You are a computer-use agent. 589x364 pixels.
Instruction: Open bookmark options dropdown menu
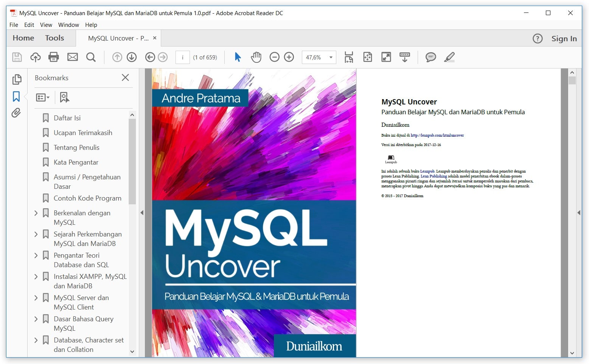pos(43,98)
